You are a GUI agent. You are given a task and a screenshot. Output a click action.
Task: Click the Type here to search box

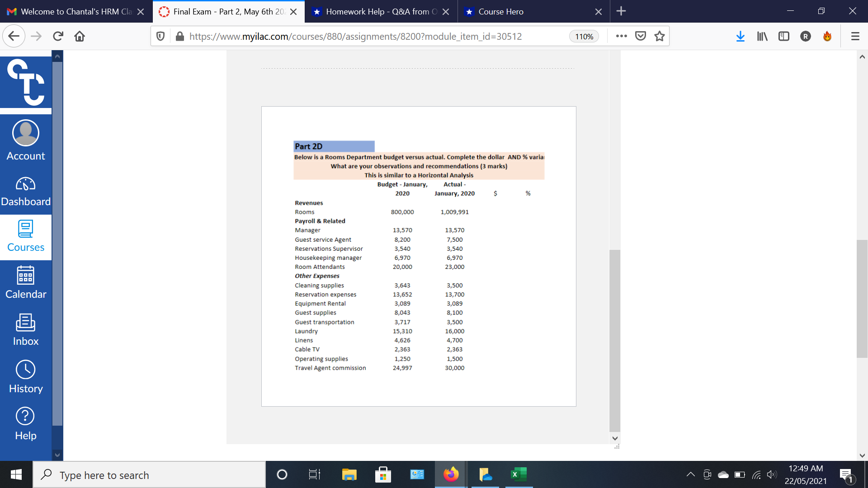(149, 475)
